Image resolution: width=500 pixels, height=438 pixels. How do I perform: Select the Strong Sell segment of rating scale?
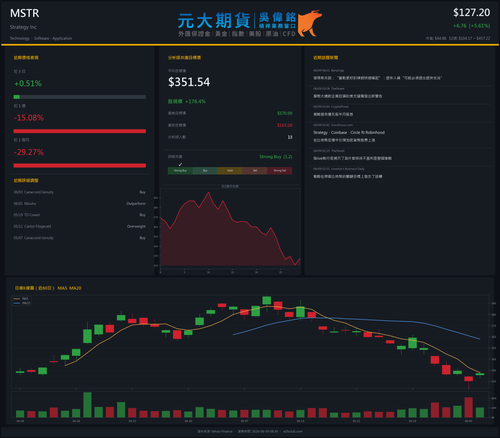point(280,171)
